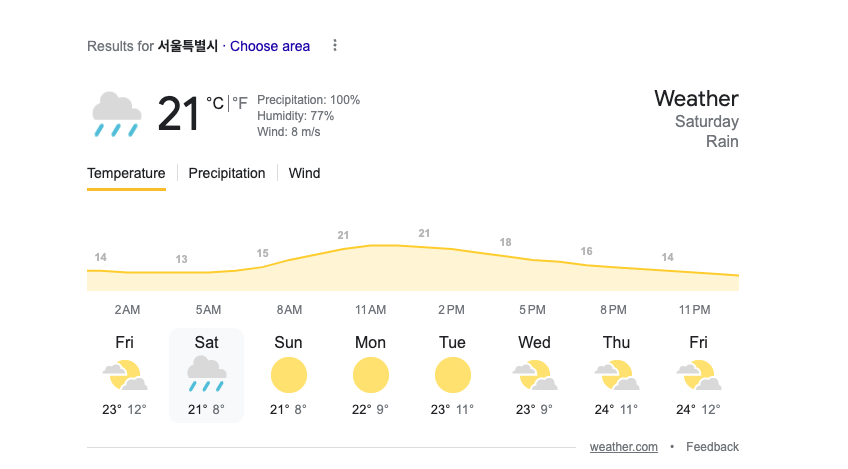The height and width of the screenshot is (469, 848).
Task: Click the Feedback link
Action: pos(712,446)
